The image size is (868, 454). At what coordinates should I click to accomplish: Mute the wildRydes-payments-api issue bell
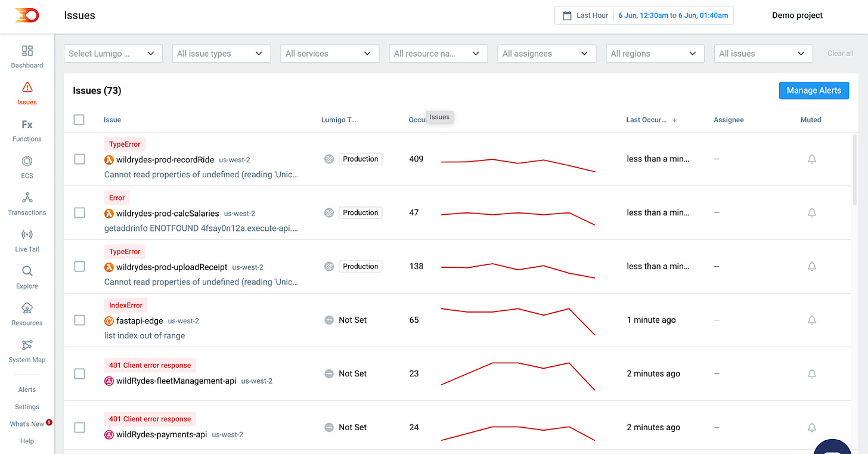tap(811, 428)
